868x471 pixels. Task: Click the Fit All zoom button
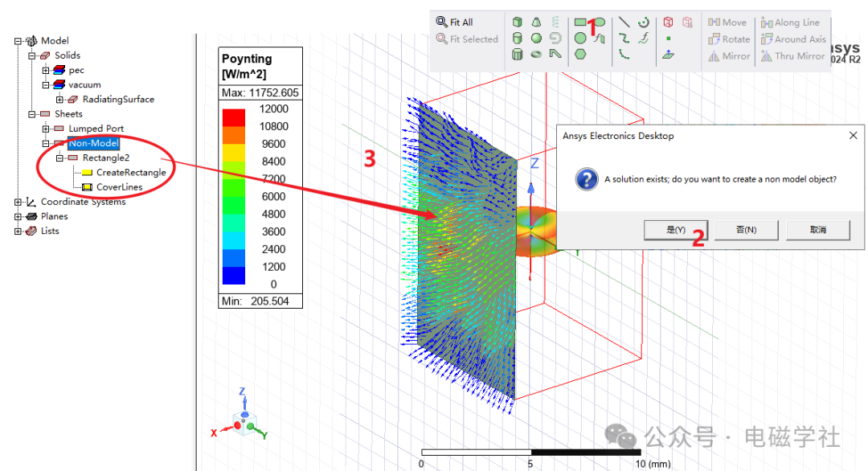454,23
